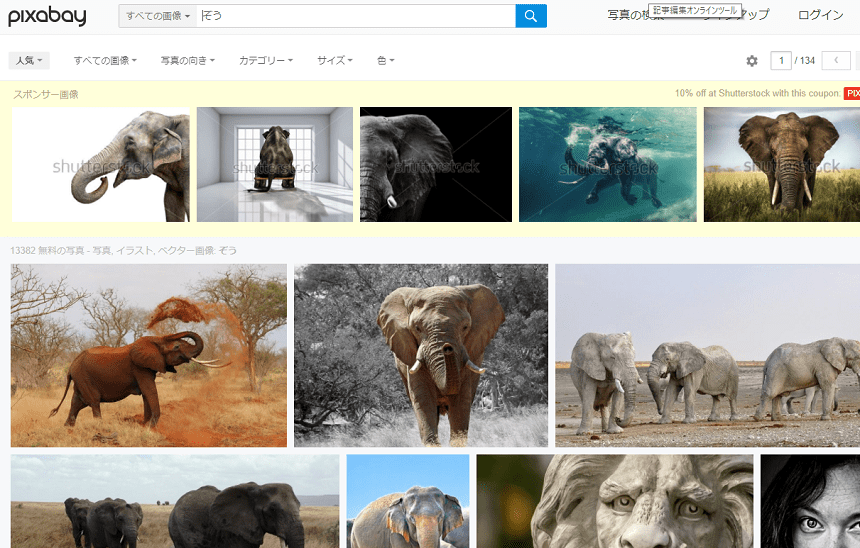
Task: Open sponsored elephant on black background image
Action: pos(436,165)
